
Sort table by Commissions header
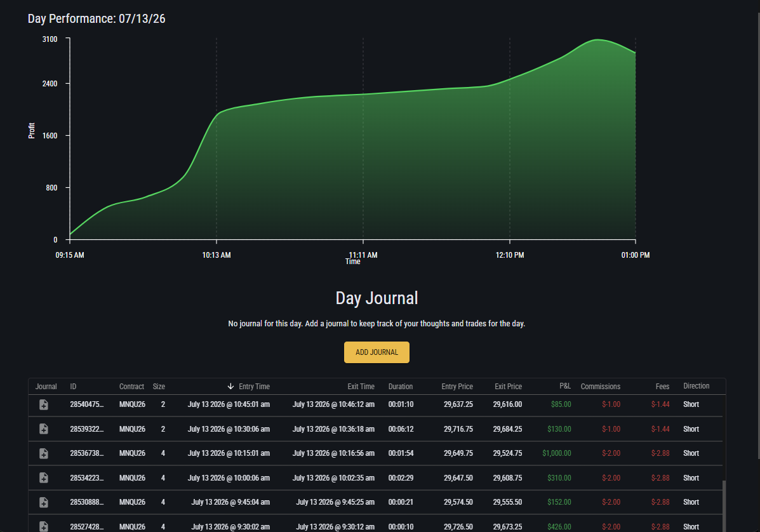(601, 386)
